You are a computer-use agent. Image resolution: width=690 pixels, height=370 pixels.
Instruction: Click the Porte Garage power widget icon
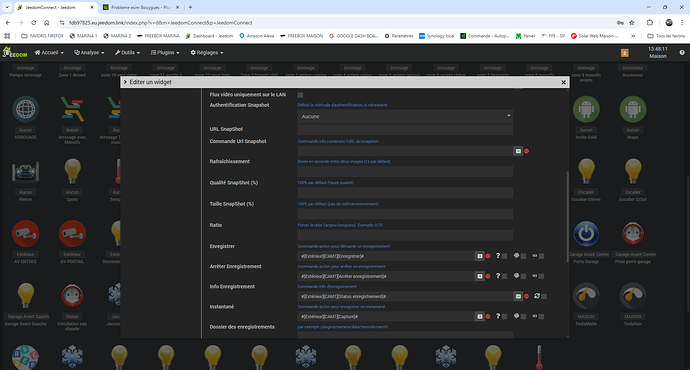click(586, 234)
